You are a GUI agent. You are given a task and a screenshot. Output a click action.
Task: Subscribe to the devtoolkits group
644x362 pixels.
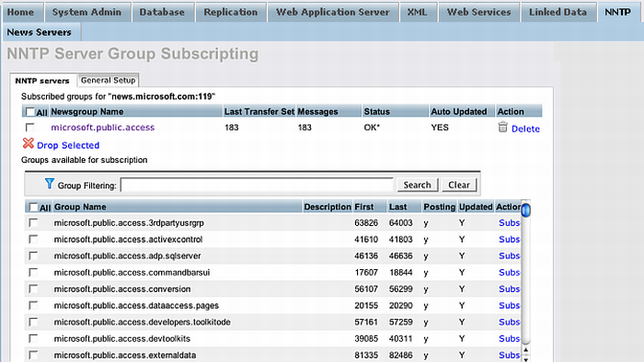click(x=509, y=339)
